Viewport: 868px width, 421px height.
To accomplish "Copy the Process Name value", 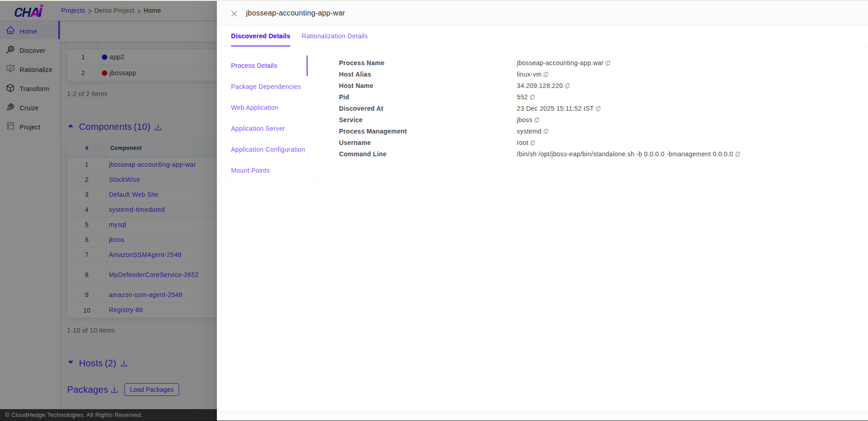I will click(608, 63).
